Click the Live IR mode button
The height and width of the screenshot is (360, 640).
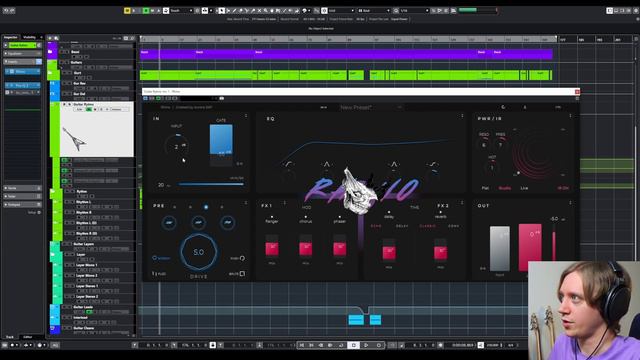pyautogui.click(x=524, y=188)
